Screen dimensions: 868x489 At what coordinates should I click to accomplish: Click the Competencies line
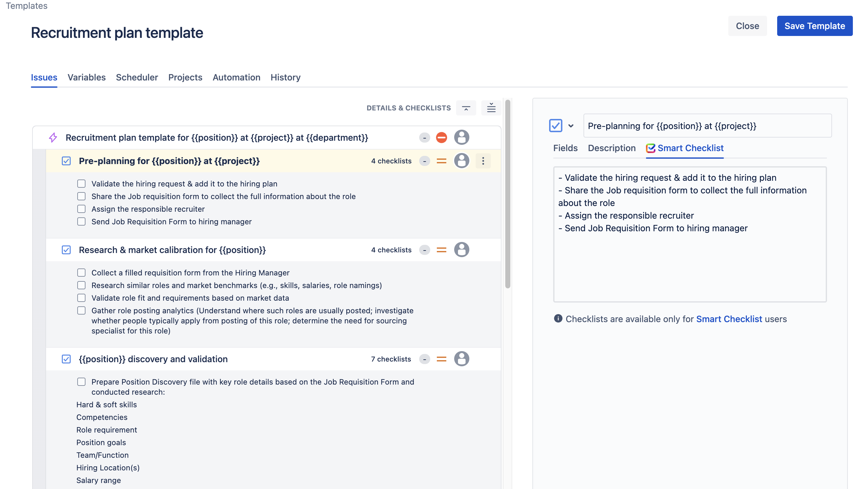tap(102, 417)
